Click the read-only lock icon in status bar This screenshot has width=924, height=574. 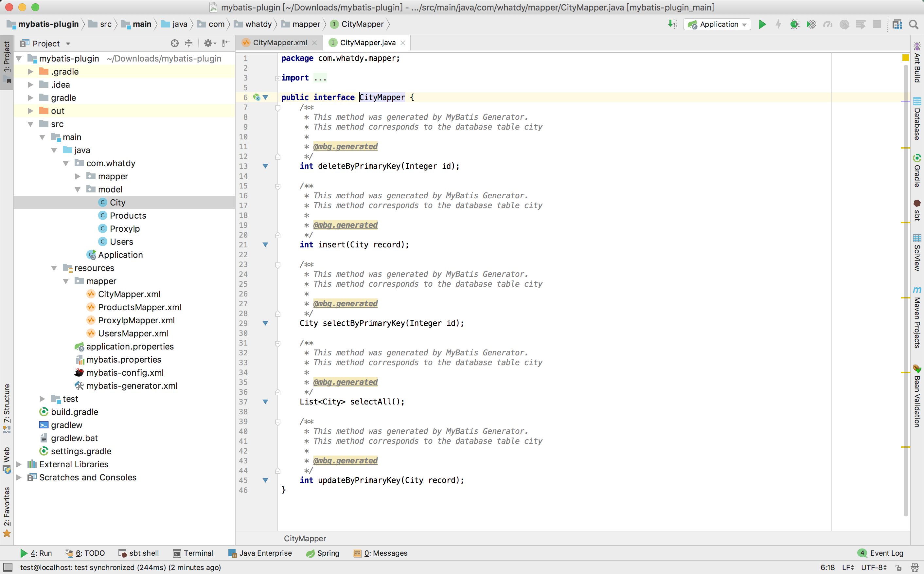898,567
